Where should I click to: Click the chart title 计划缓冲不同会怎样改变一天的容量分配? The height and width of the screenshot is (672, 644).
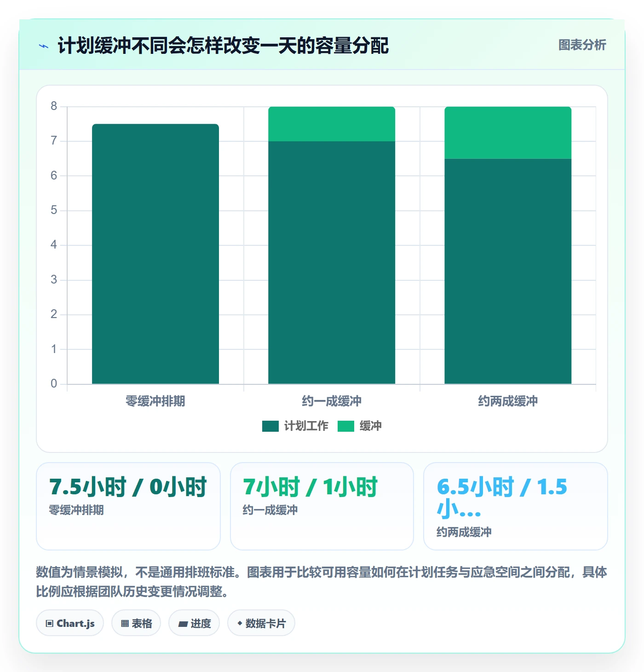[x=223, y=46]
